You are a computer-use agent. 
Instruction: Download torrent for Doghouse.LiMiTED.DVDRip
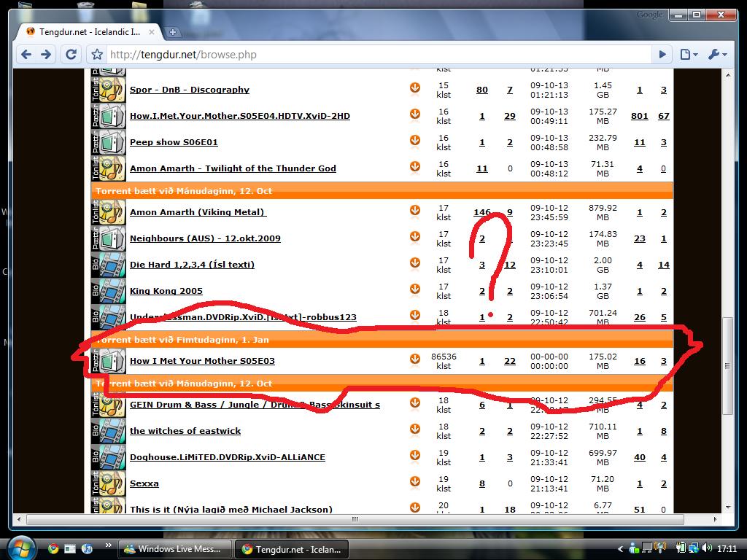pos(415,455)
